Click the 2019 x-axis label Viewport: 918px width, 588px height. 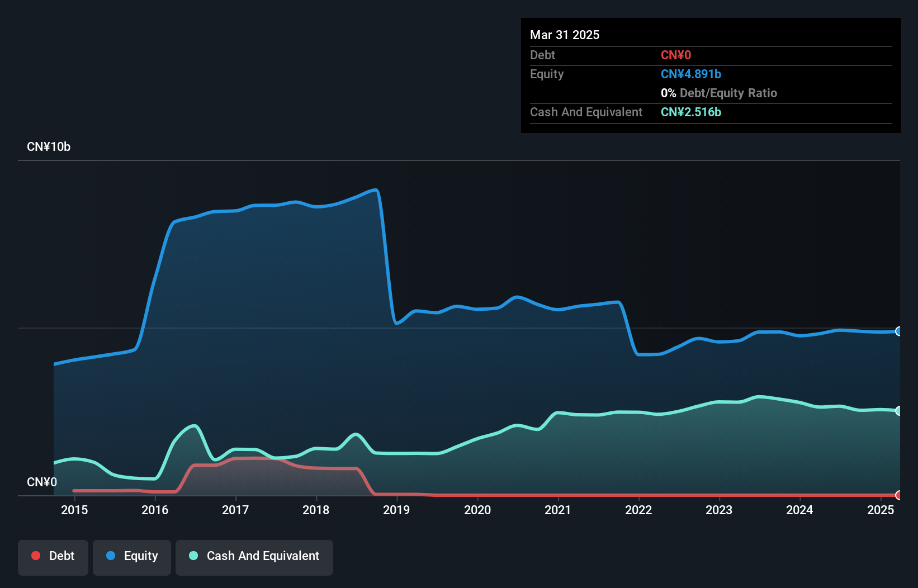396,510
